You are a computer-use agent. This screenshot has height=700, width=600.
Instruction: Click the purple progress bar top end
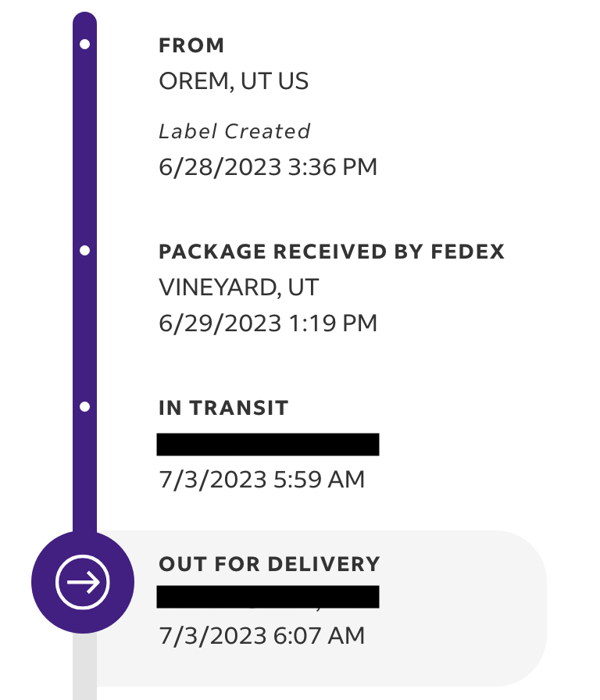pyautogui.click(x=84, y=20)
